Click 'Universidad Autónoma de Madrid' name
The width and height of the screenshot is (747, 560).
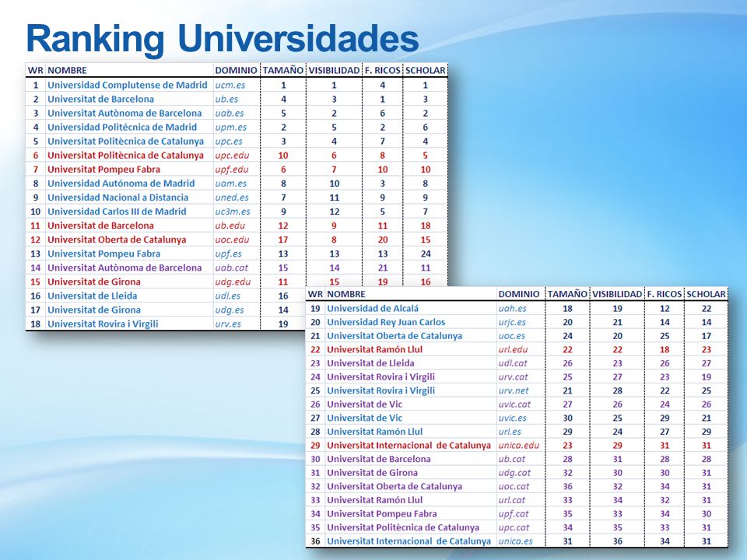121,184
